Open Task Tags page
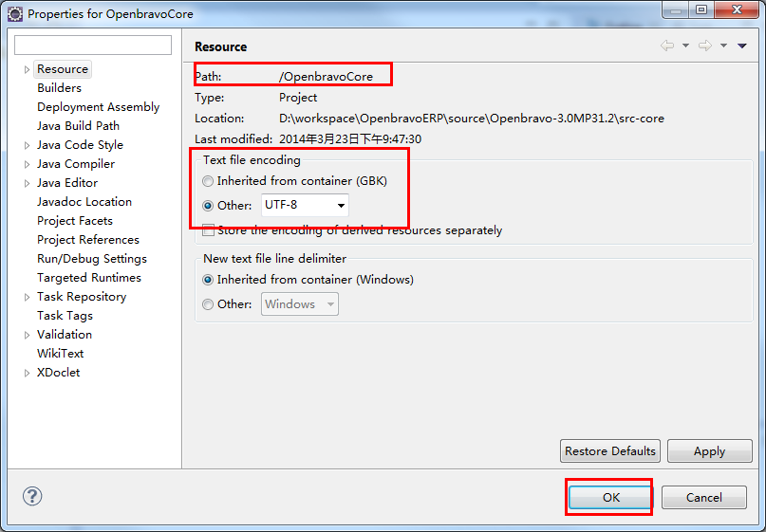 [65, 316]
